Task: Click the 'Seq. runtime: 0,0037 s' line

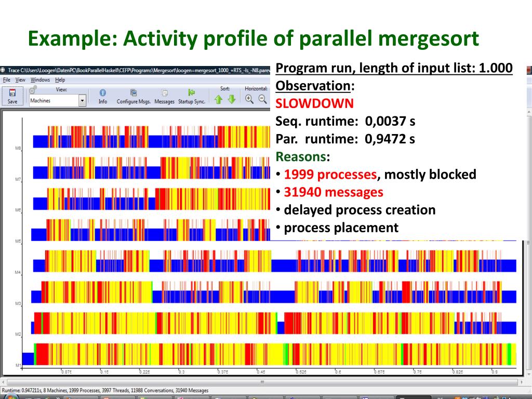Action: pos(345,121)
